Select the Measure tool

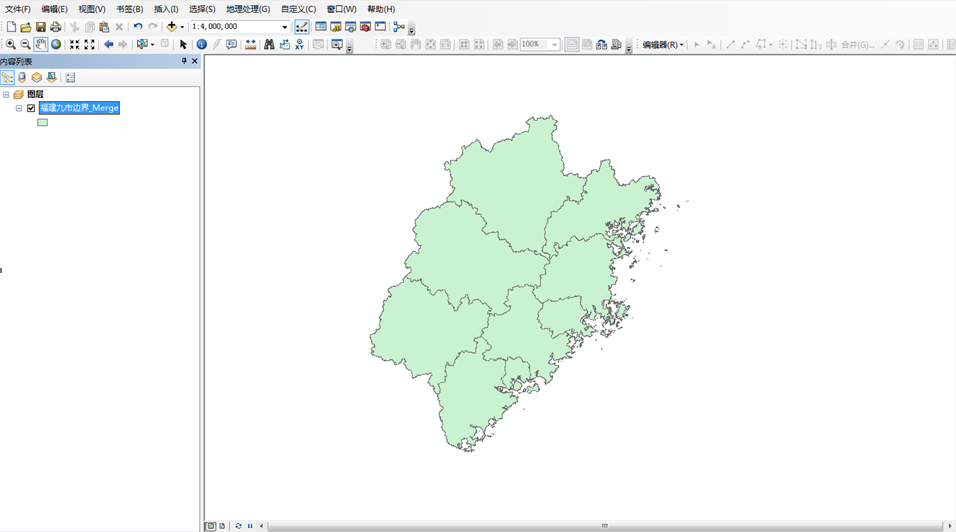point(251,44)
